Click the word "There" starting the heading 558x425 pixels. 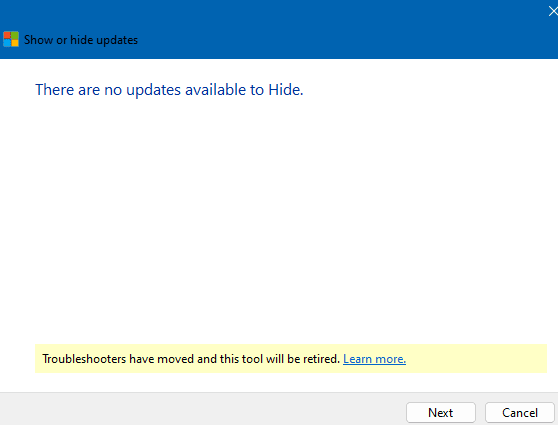pos(55,90)
